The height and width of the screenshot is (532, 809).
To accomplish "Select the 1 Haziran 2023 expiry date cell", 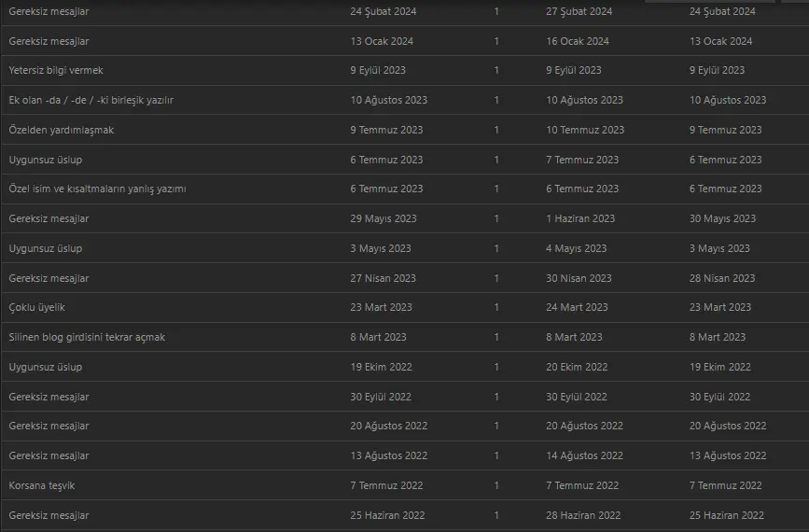I will pyautogui.click(x=580, y=218).
